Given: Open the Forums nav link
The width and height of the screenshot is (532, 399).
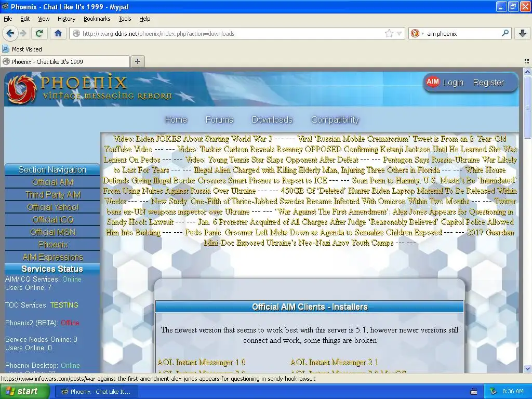Looking at the screenshot, I should (x=219, y=120).
